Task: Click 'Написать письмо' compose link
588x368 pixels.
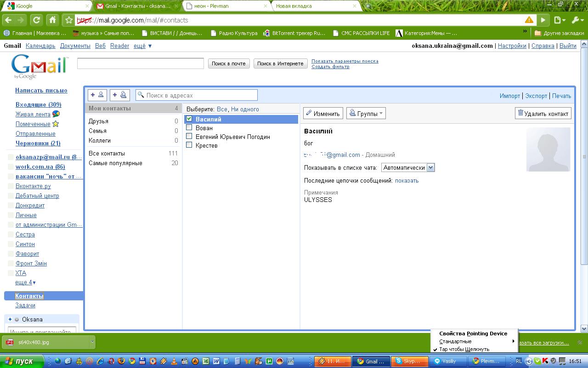Action: (x=41, y=91)
